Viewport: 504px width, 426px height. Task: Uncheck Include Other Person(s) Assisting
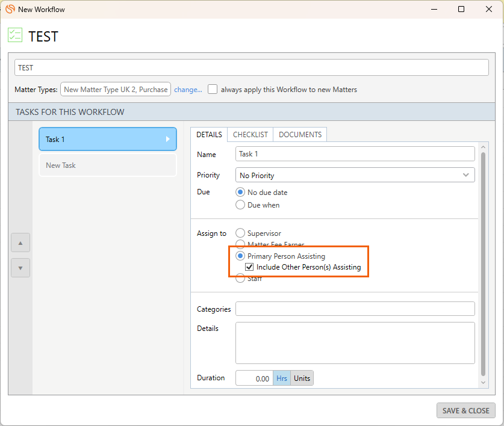[x=249, y=267]
